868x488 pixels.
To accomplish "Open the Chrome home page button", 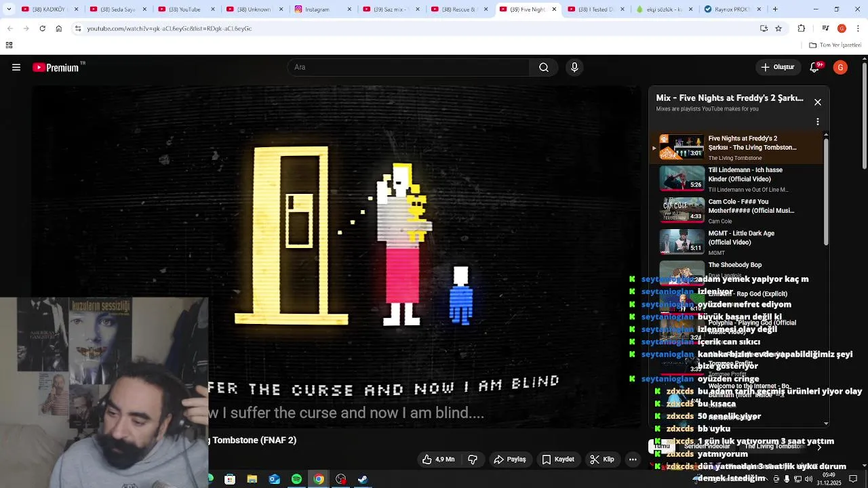I will pos(59,28).
